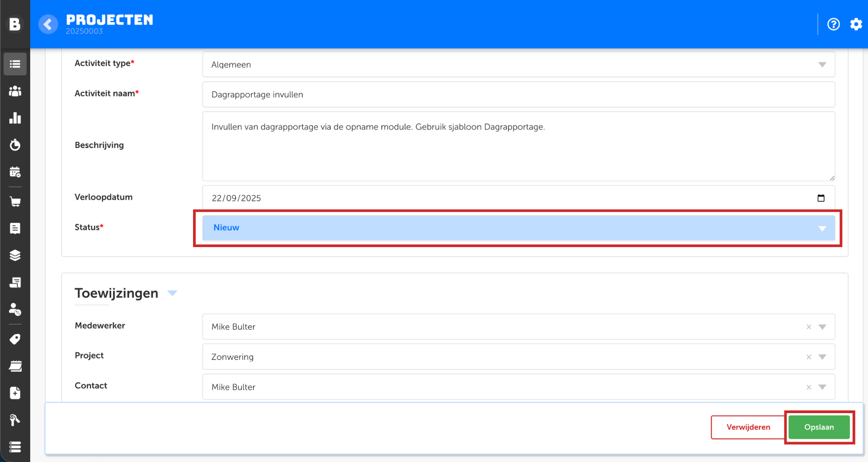Click the Status field label

(89, 227)
